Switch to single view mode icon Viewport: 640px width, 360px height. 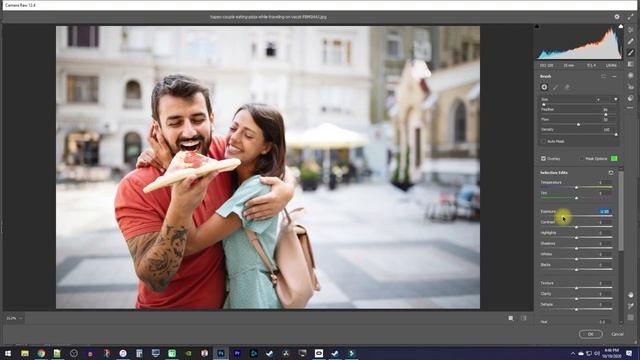tap(511, 318)
